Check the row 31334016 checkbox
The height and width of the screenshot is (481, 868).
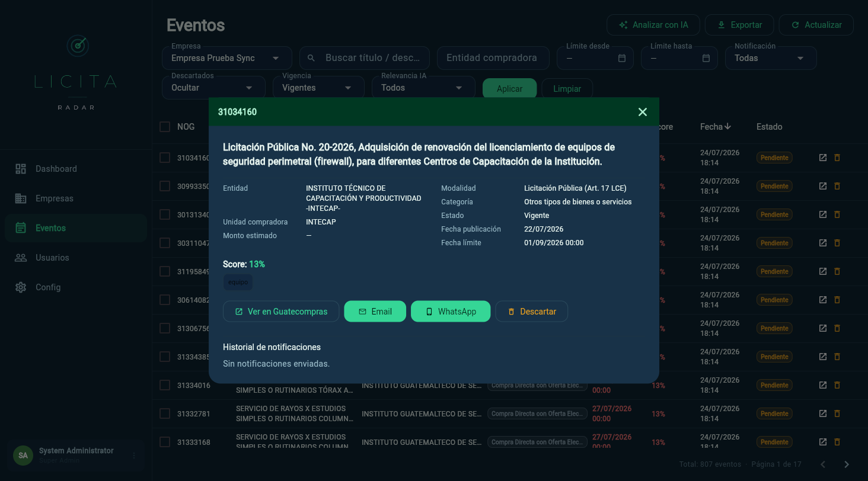tap(165, 385)
